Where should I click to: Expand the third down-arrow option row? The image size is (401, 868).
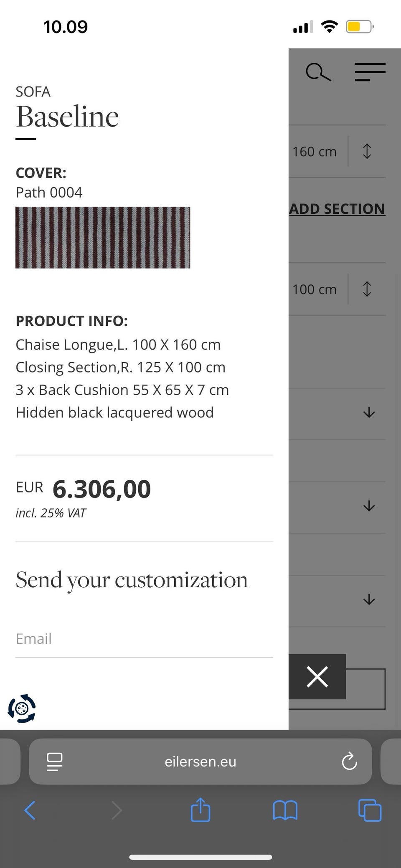[369, 600]
